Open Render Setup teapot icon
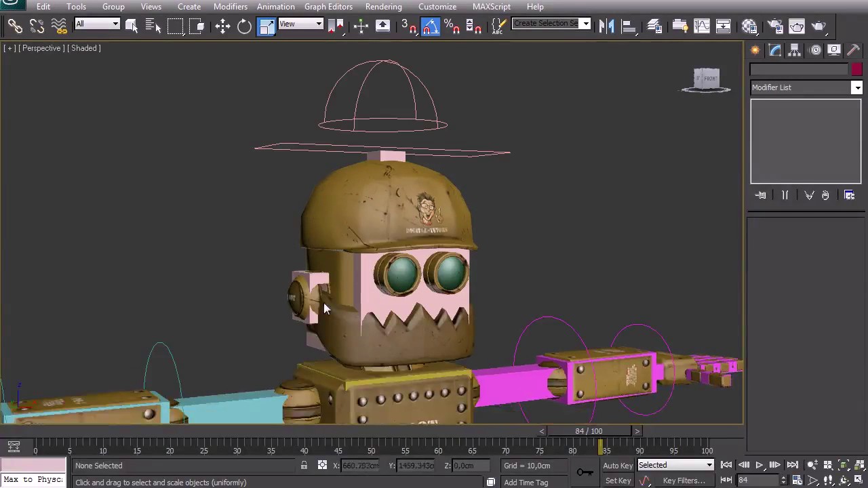This screenshot has height=488, width=868. [774, 26]
